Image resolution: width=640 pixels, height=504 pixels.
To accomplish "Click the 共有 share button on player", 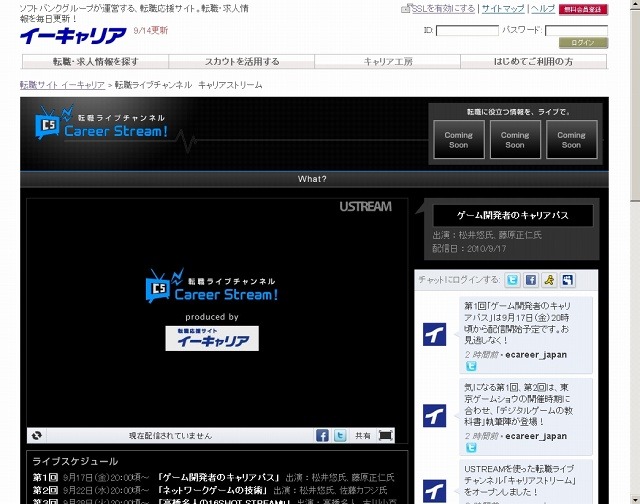I will pyautogui.click(x=362, y=435).
